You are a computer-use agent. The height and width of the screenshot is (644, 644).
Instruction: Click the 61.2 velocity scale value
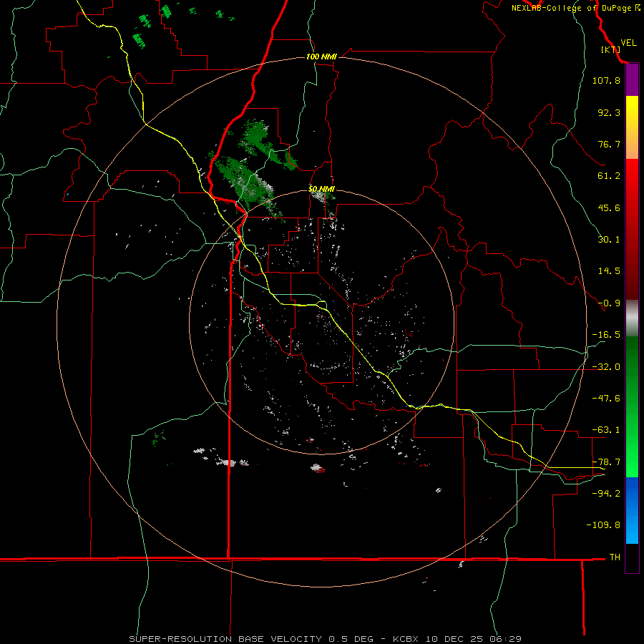pyautogui.click(x=609, y=176)
